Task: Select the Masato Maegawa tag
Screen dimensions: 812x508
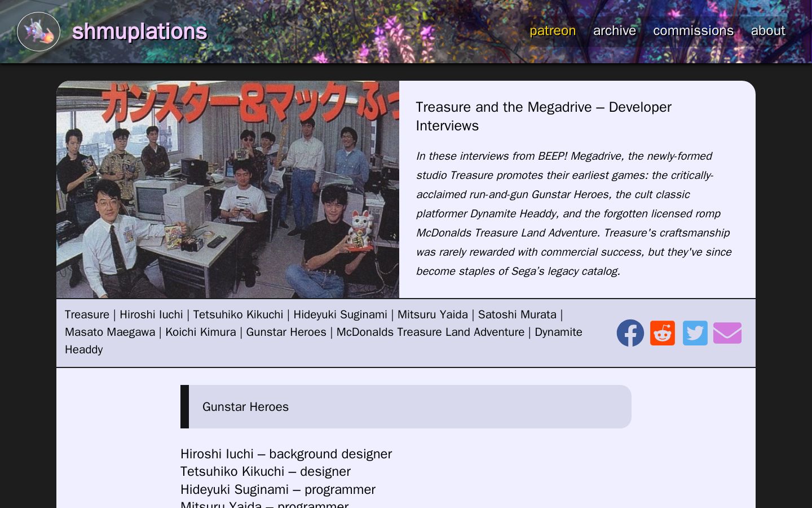Action: 110,332
